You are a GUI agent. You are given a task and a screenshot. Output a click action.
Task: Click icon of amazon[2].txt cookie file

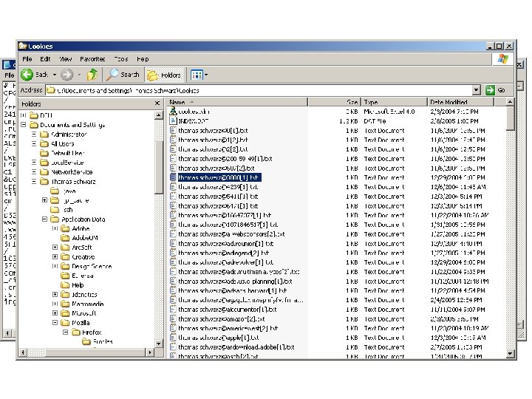[x=173, y=319]
